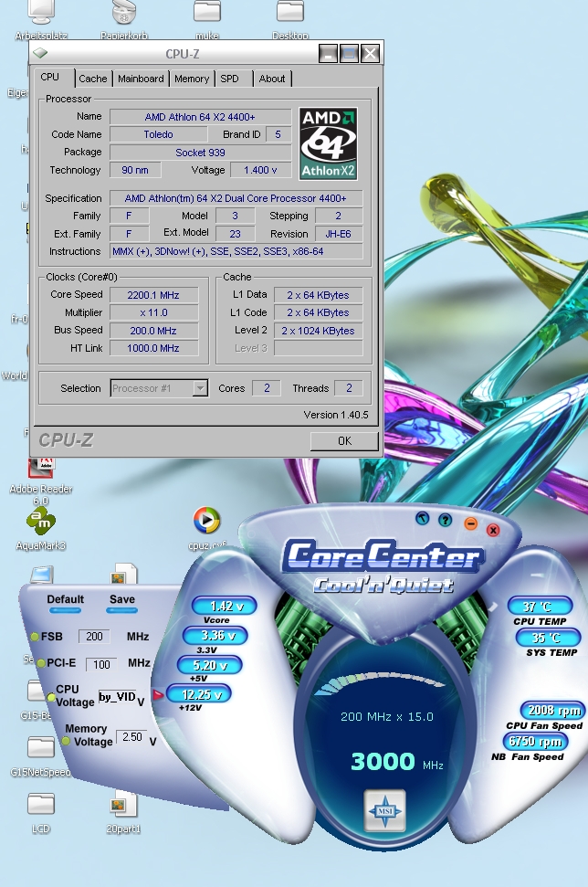The width and height of the screenshot is (588, 887).
Task: Click the MSI logo button in CoreCenter
Action: coord(384,810)
